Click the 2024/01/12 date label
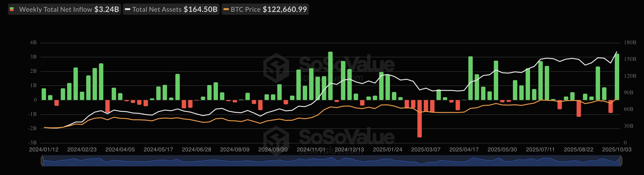The height and width of the screenshot is (175, 644). pos(44,149)
